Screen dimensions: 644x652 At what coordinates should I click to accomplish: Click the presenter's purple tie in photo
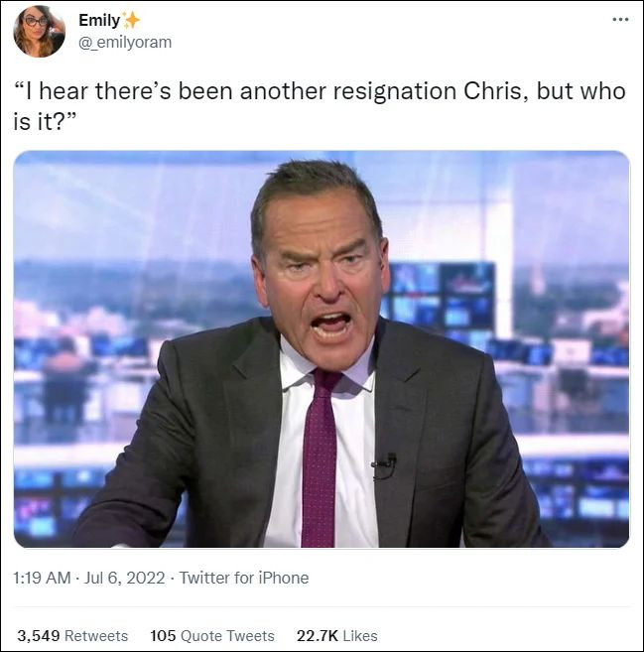[321, 457]
